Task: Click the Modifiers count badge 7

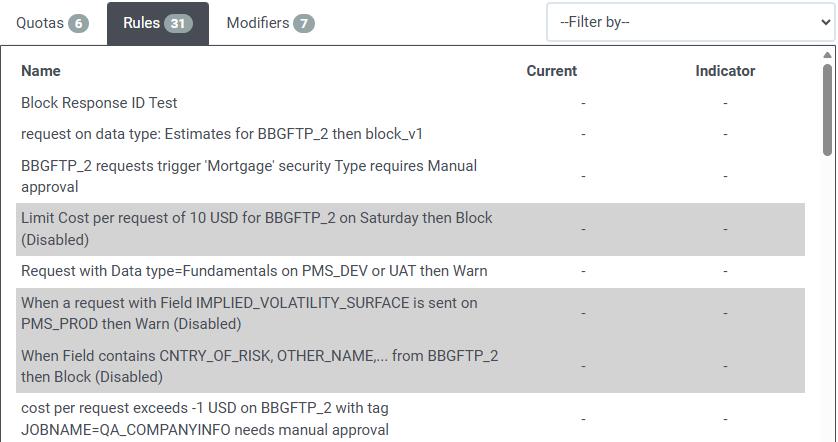Action: point(304,23)
